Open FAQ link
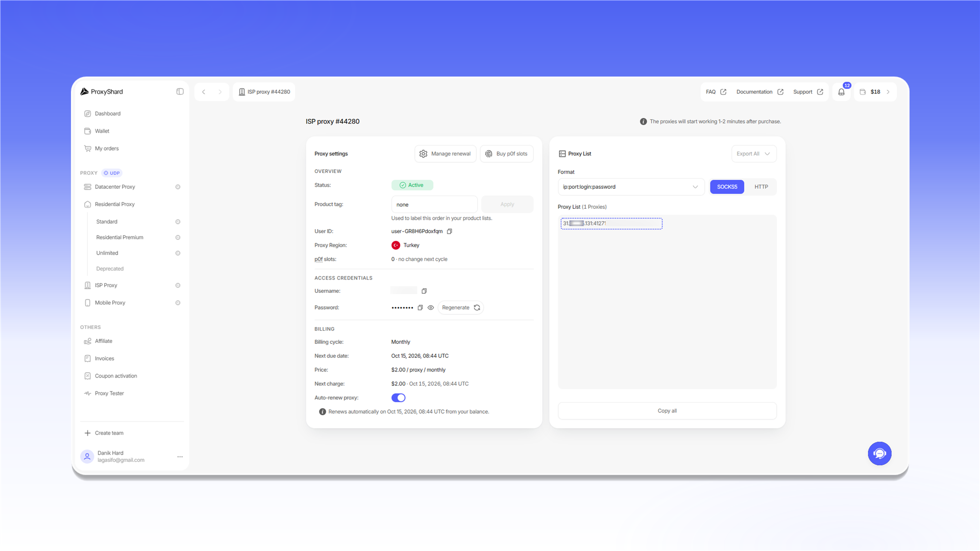980x551 pixels. point(716,92)
